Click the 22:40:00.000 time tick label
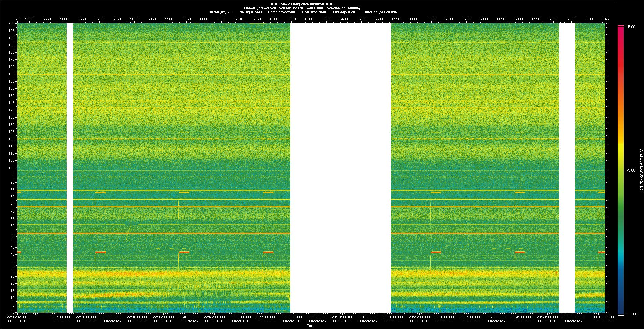Screen dimensions: 644x329 click(x=189, y=317)
